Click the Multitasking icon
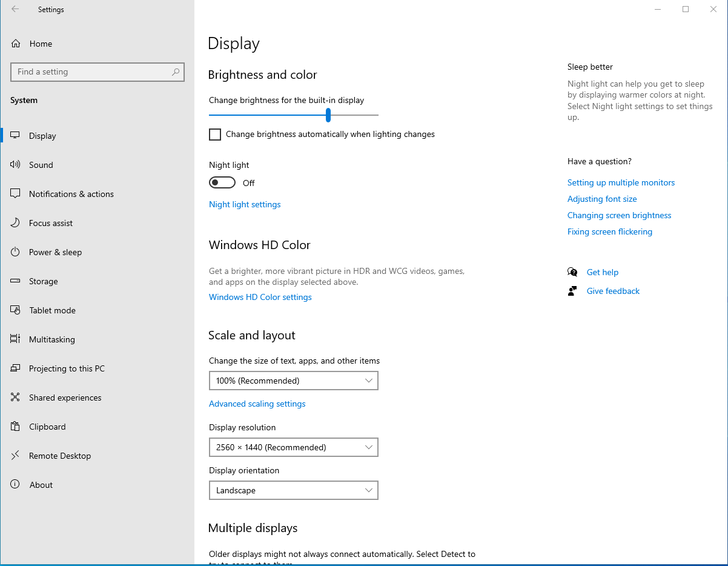This screenshot has width=728, height=566. tap(16, 339)
